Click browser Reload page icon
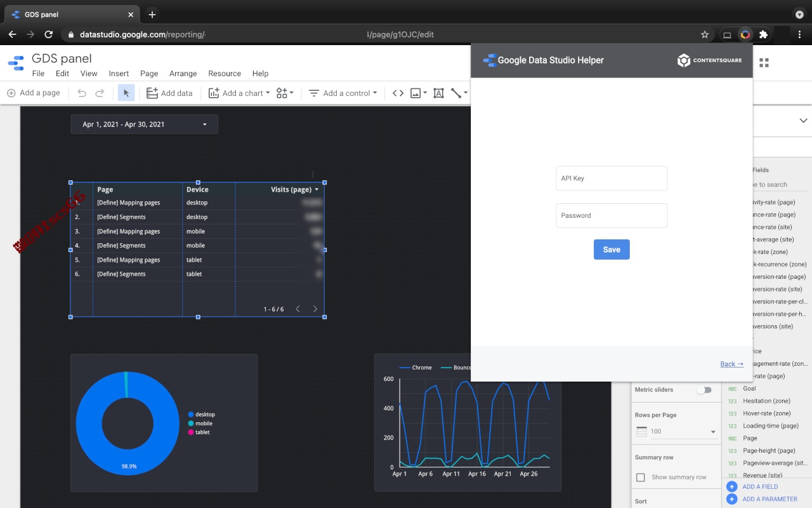This screenshot has height=508, width=812. coord(48,34)
